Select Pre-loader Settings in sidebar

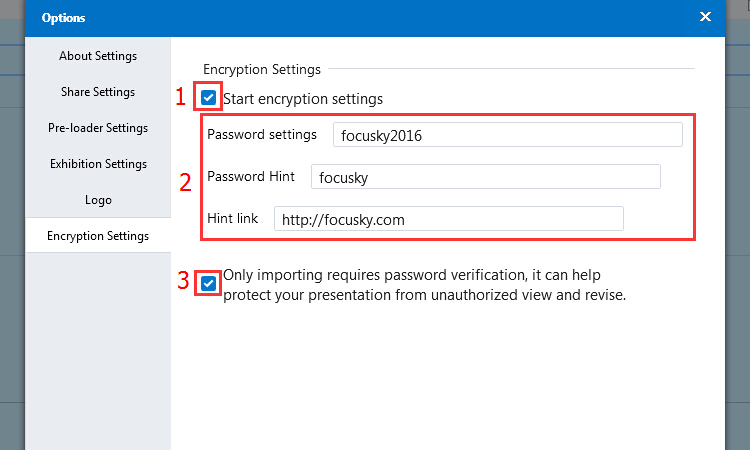click(x=98, y=128)
